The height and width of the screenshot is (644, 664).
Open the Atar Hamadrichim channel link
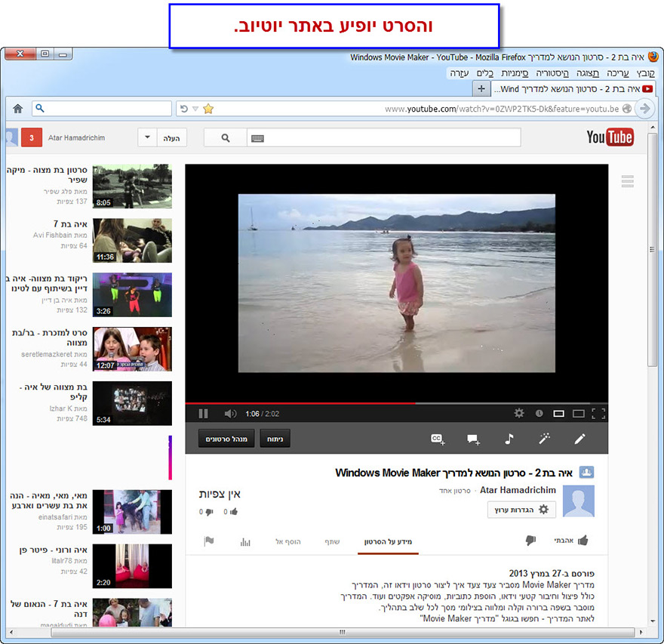(518, 490)
